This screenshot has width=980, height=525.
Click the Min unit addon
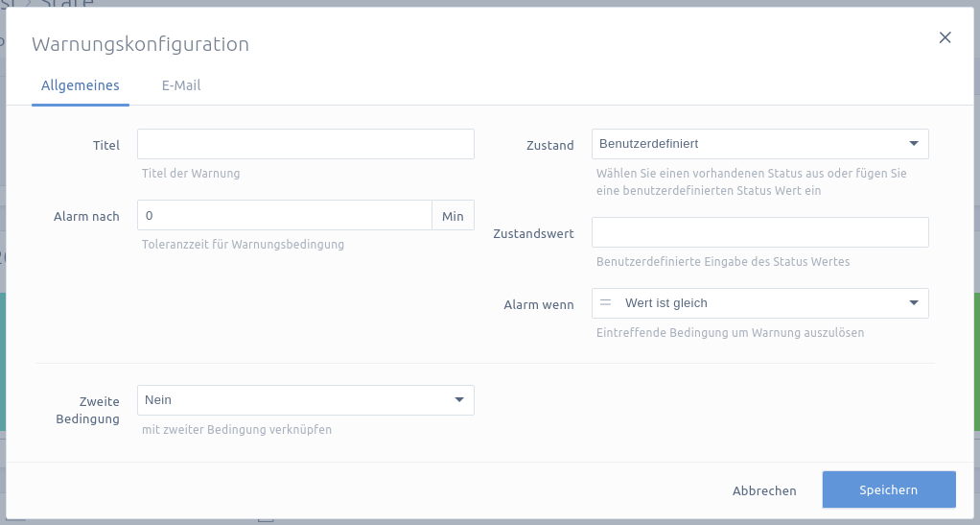(454, 215)
